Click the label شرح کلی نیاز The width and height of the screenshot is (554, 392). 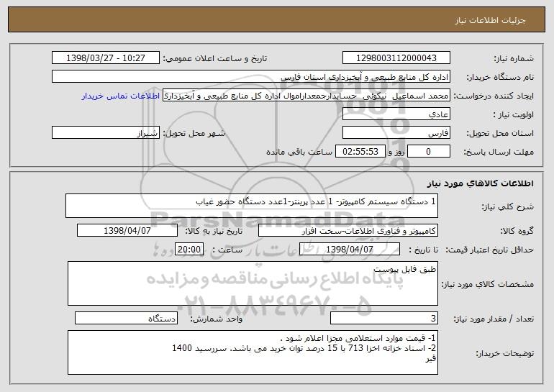508,206
